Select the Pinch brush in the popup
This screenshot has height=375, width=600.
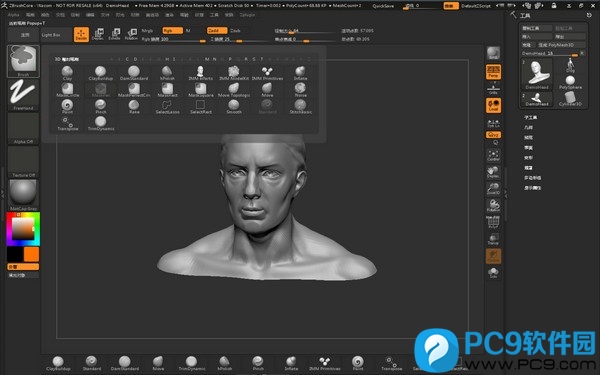pos(101,106)
